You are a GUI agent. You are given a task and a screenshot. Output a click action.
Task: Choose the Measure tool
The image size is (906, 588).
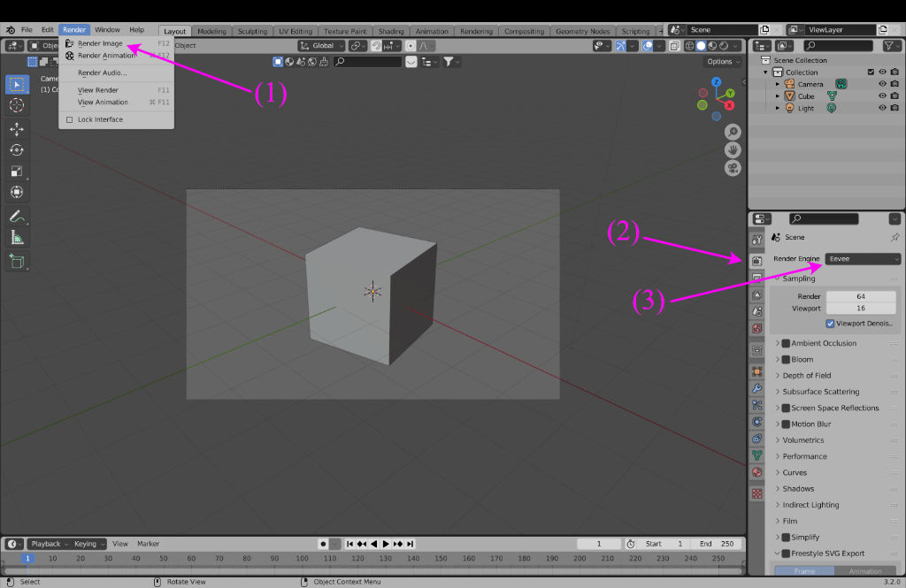click(x=17, y=238)
